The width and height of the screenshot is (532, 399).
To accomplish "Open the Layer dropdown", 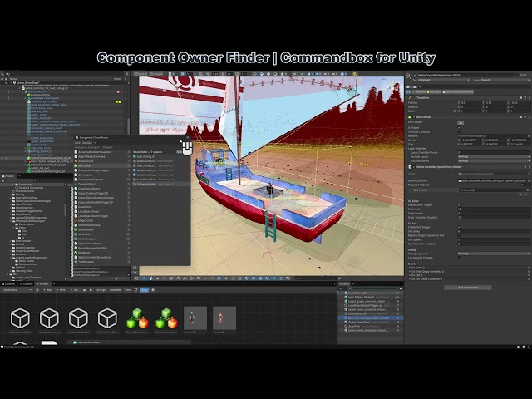I will click(x=505, y=80).
